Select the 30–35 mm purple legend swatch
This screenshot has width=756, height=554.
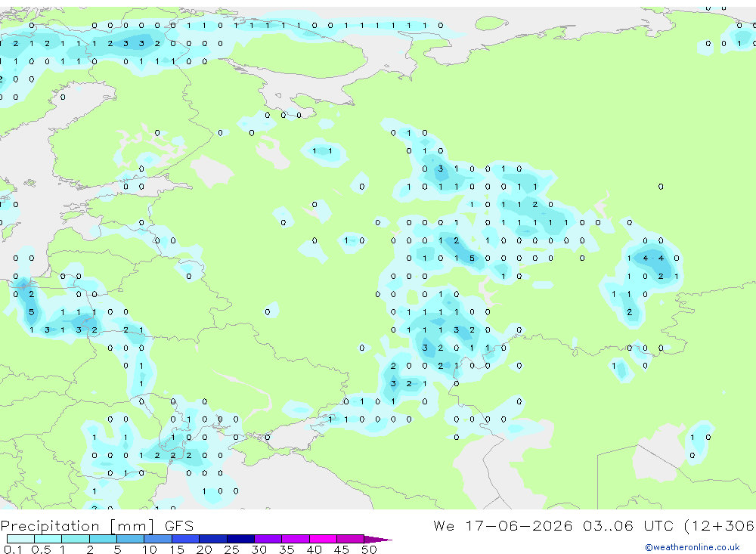point(268,539)
